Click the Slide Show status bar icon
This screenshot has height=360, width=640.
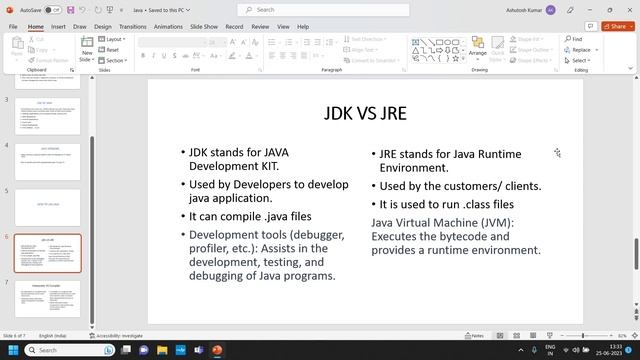tap(550, 336)
